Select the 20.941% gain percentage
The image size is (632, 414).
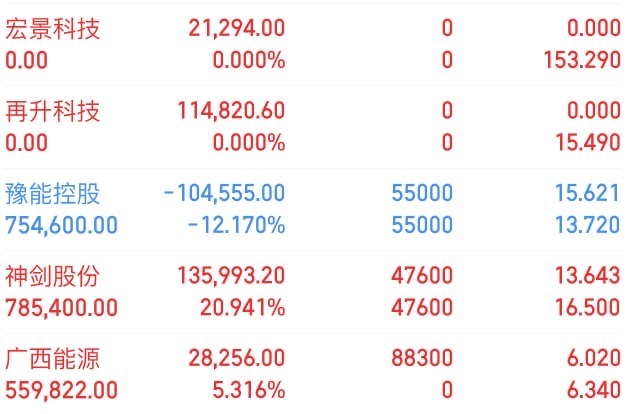[243, 308]
